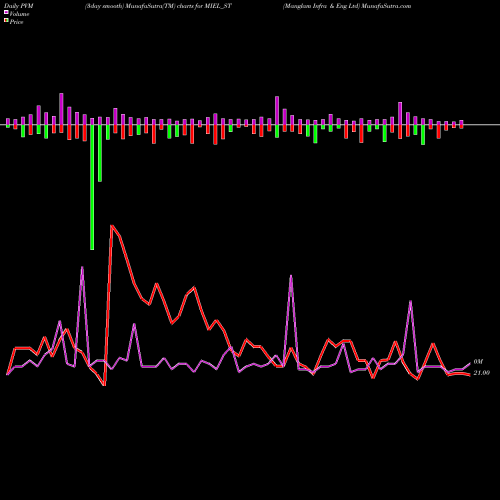Click the 21.09 price value label

(x=481, y=373)
